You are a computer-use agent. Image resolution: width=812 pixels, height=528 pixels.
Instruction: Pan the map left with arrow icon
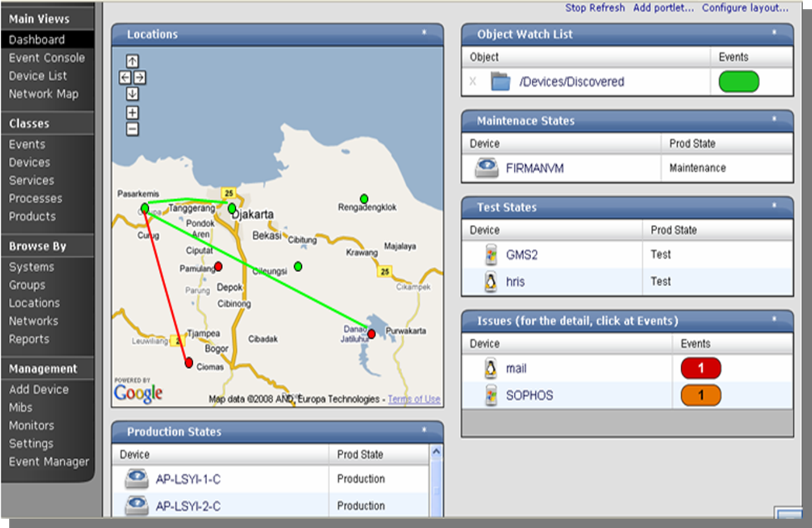[125, 77]
